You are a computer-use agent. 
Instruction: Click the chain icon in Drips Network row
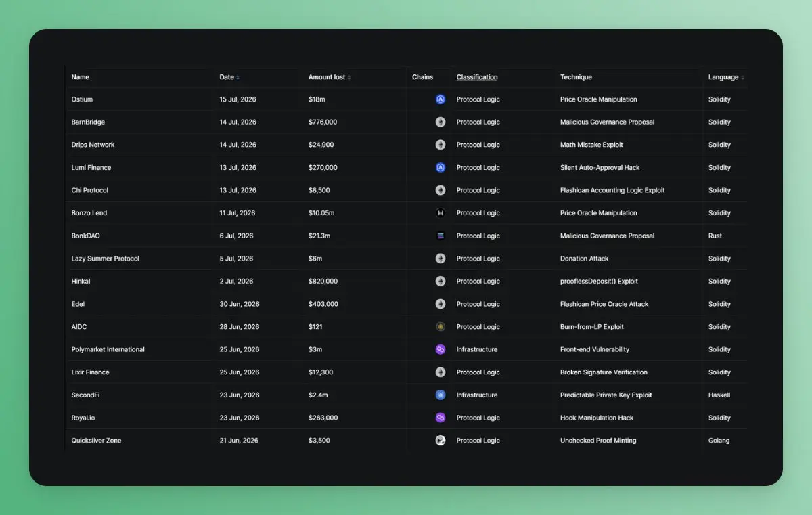[x=441, y=145]
